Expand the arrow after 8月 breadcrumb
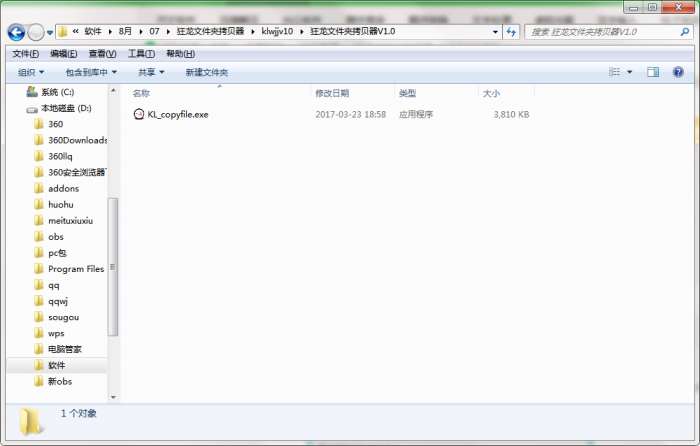Screen dimensions: 700x446 (141, 32)
